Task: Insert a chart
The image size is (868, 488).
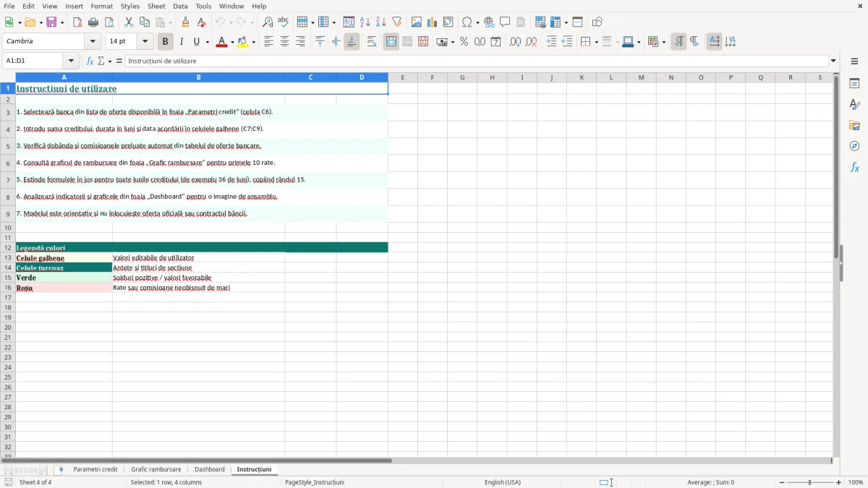Action: pos(433,22)
